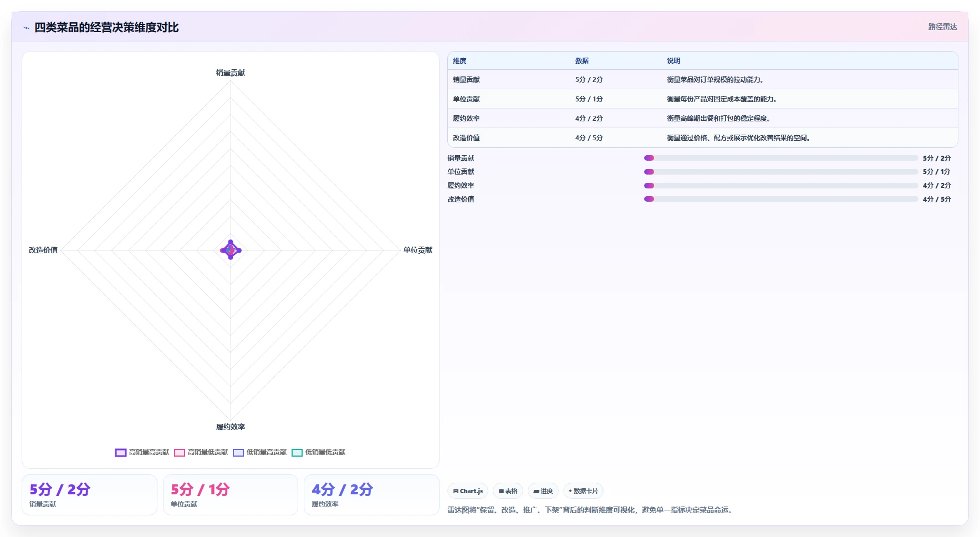
Task: Click the 数据 column header
Action: [582, 61]
